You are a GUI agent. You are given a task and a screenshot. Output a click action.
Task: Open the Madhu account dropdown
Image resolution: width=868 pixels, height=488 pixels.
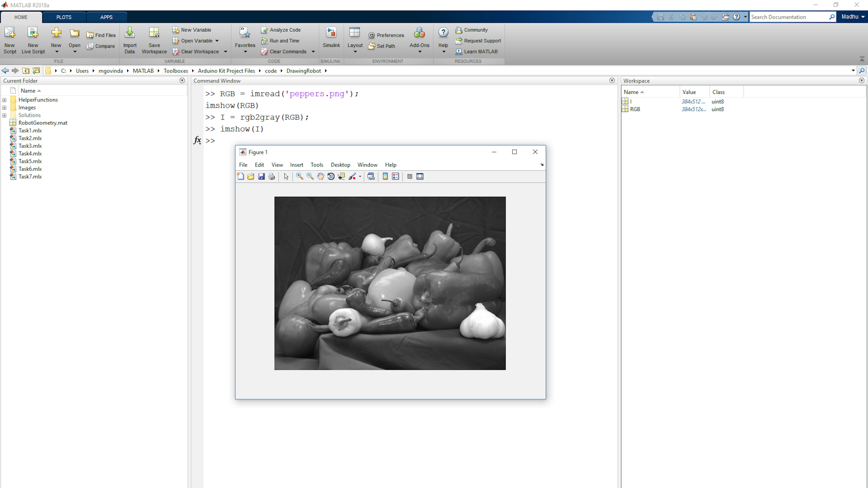coord(853,17)
